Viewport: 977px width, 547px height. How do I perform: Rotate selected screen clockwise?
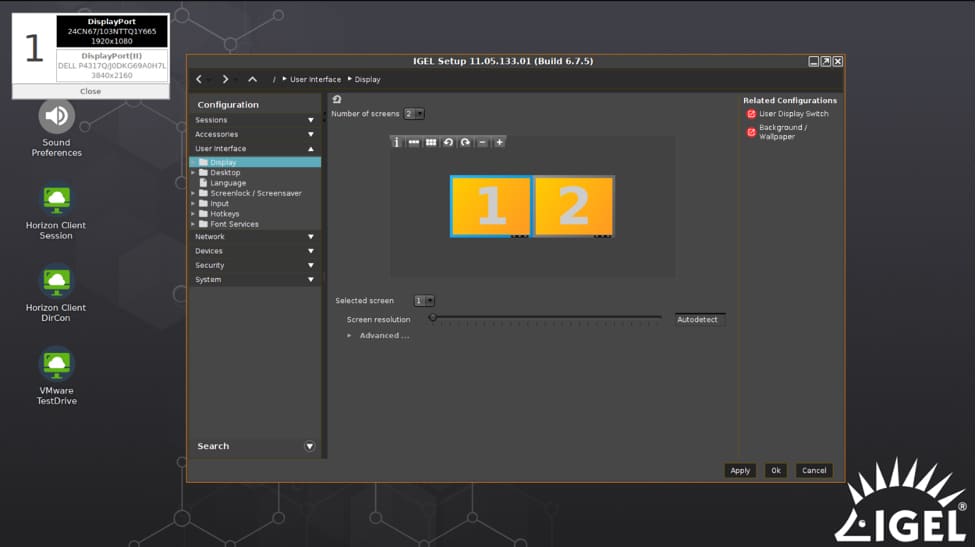pyautogui.click(x=465, y=143)
